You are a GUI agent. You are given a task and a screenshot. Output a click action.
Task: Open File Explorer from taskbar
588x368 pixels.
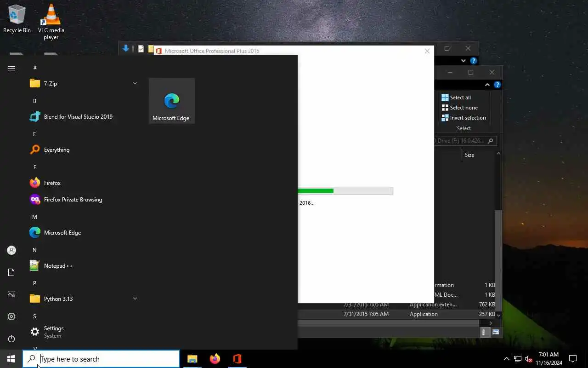coord(192,359)
